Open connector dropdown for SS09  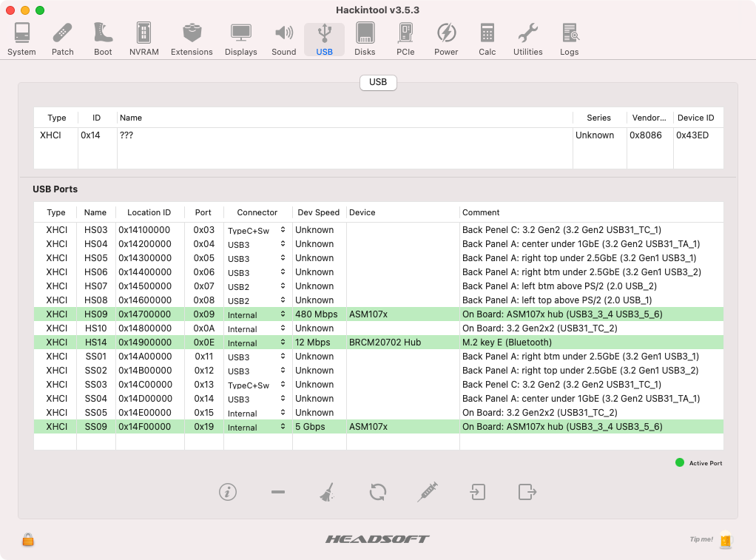[x=257, y=427]
